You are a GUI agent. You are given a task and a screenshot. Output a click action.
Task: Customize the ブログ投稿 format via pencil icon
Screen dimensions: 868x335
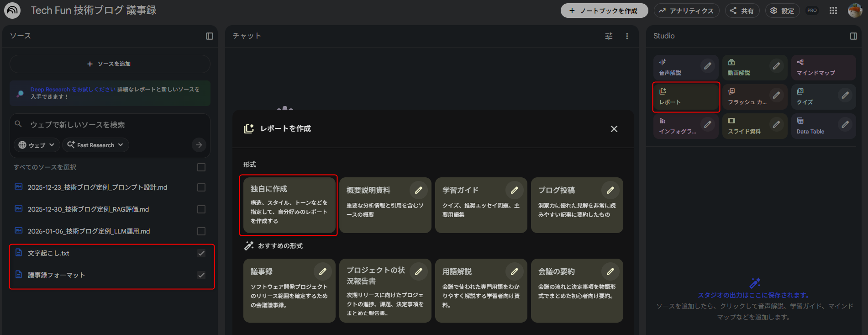point(610,190)
